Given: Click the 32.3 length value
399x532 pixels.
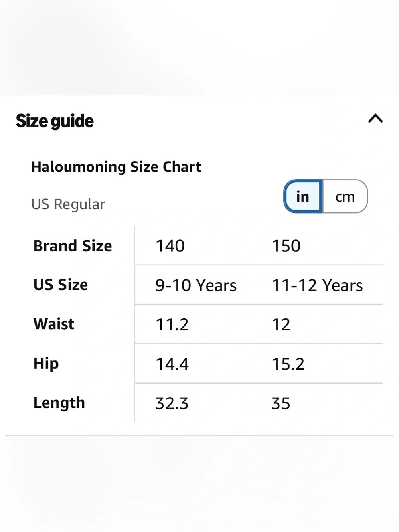Looking at the screenshot, I should pyautogui.click(x=172, y=403).
